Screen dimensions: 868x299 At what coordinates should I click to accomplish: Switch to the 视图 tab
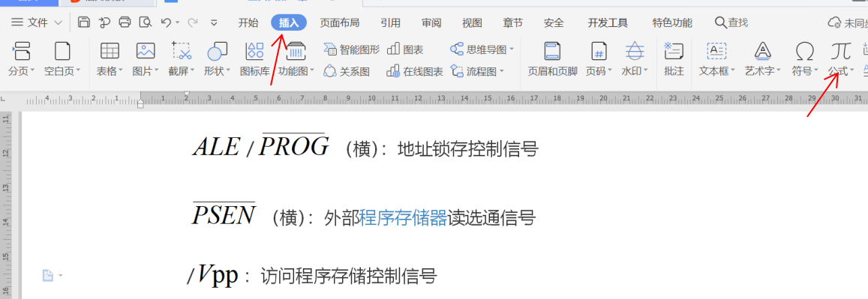click(472, 22)
